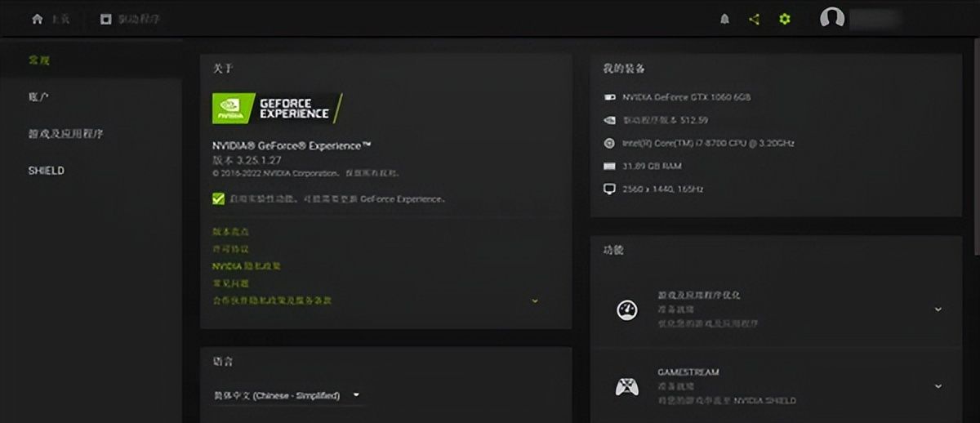
Task: Click the version 3.25.1.27 text
Action: tap(246, 160)
